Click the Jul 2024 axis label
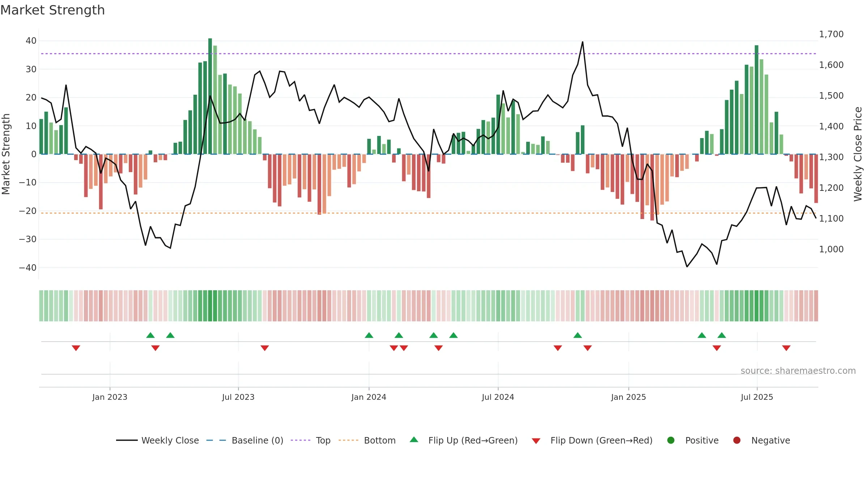The image size is (868, 488). pos(498,397)
